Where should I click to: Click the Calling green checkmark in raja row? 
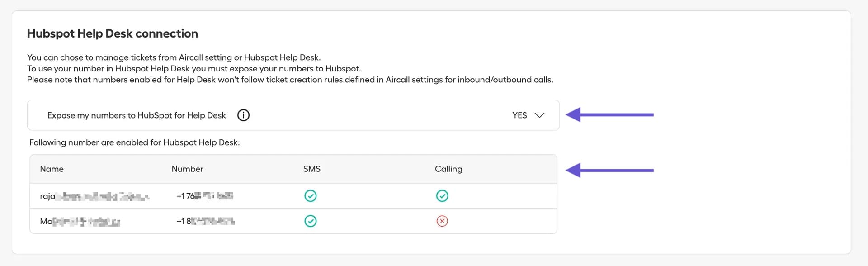click(x=442, y=196)
